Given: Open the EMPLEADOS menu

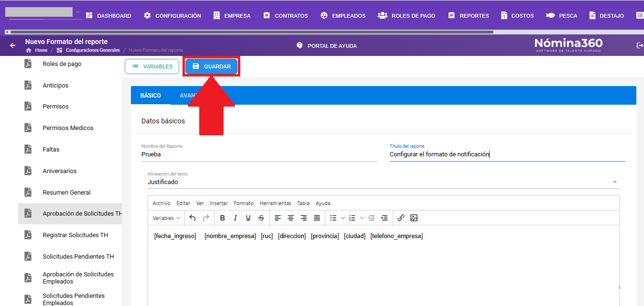Looking at the screenshot, I should (343, 16).
